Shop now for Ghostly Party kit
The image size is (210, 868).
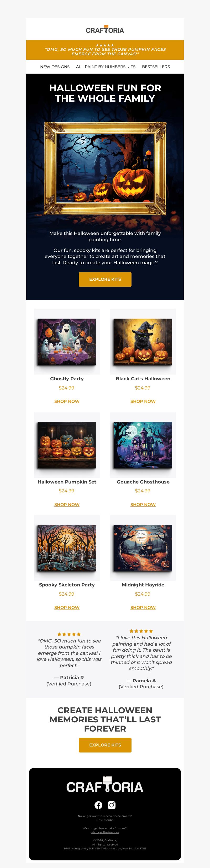pos(67,401)
